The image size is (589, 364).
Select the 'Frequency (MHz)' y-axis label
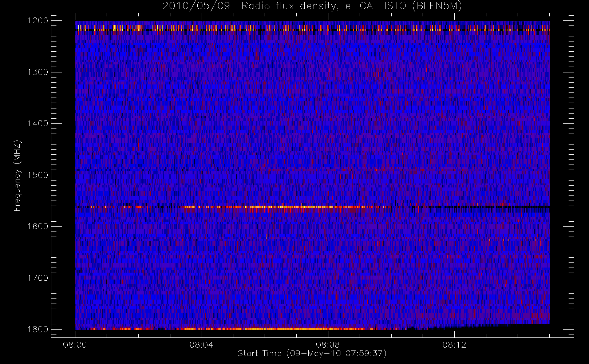pyautogui.click(x=17, y=175)
